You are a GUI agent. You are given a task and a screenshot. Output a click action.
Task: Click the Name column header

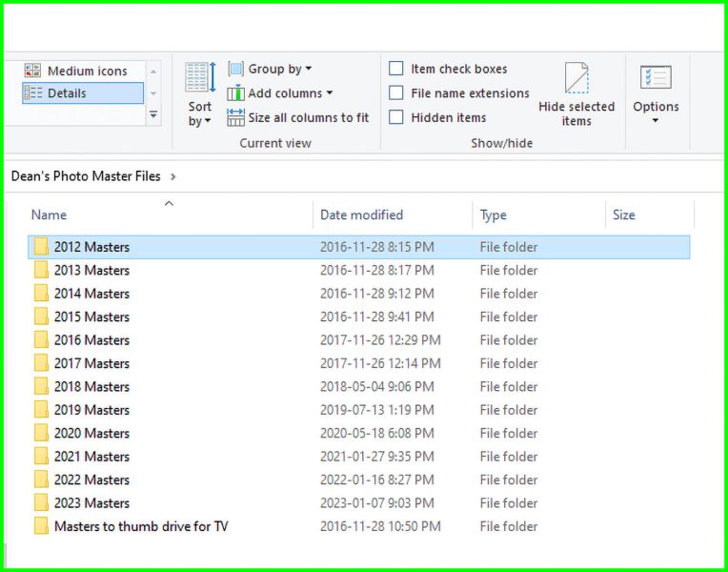49,215
